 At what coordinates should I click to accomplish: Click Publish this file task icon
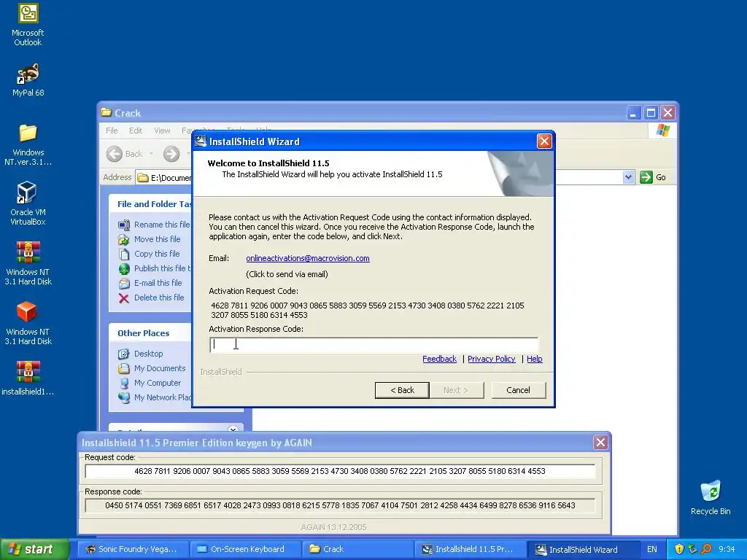coord(124,269)
